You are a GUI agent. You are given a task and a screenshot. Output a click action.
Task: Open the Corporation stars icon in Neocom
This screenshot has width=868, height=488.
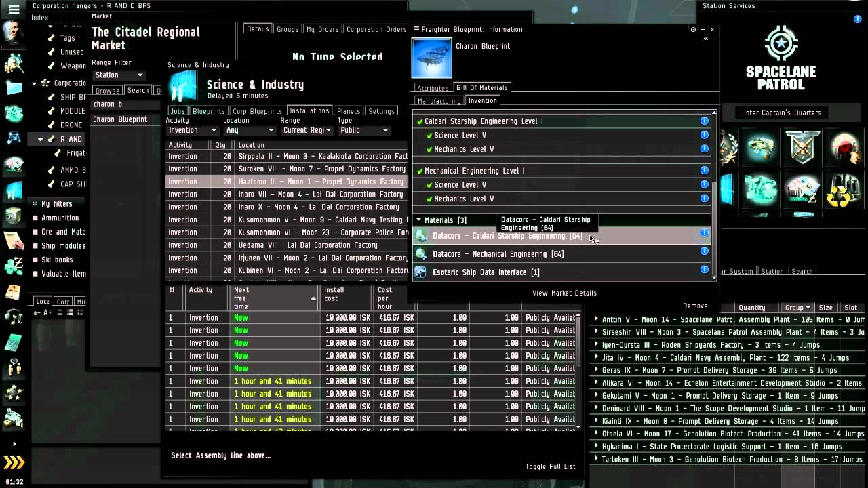(14, 394)
